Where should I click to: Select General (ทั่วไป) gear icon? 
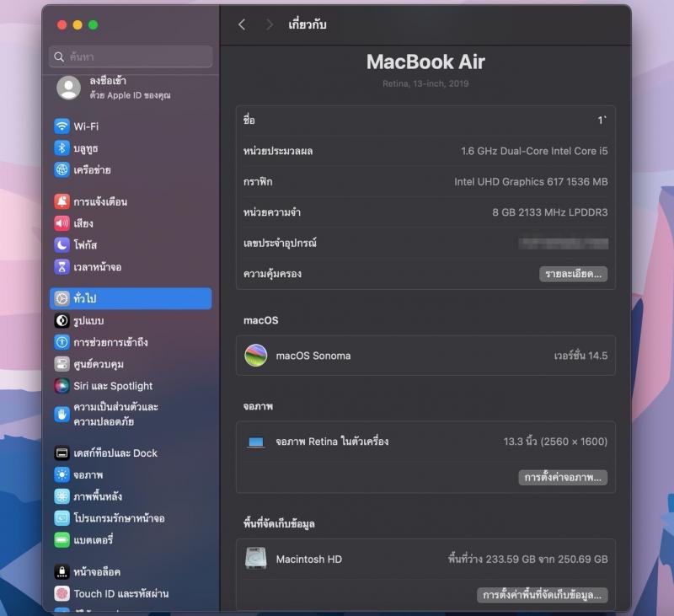(x=62, y=298)
